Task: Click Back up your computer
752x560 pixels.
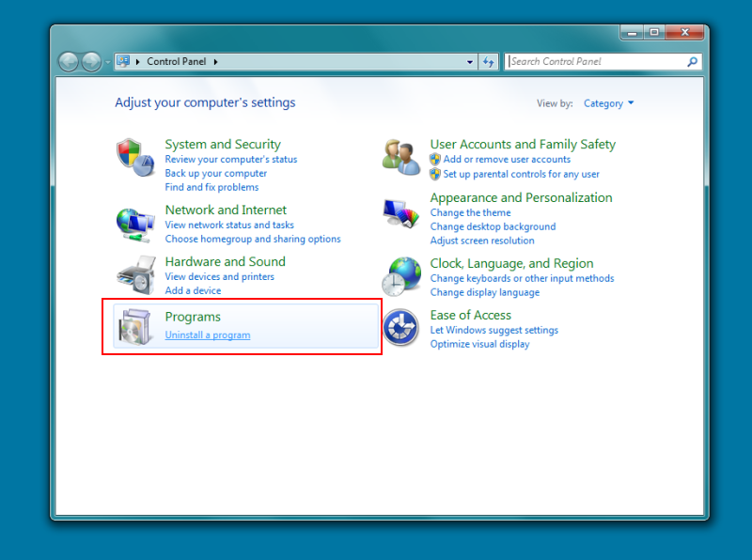Action: pos(216,173)
